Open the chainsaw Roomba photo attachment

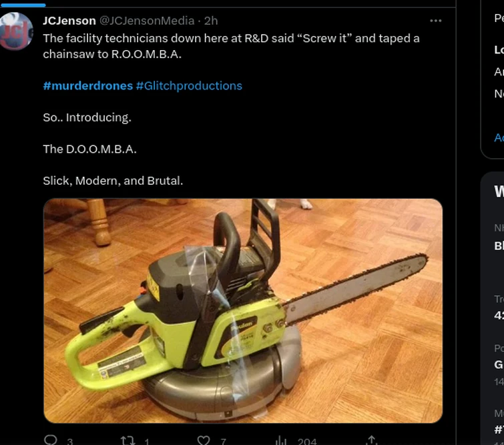pyautogui.click(x=243, y=311)
